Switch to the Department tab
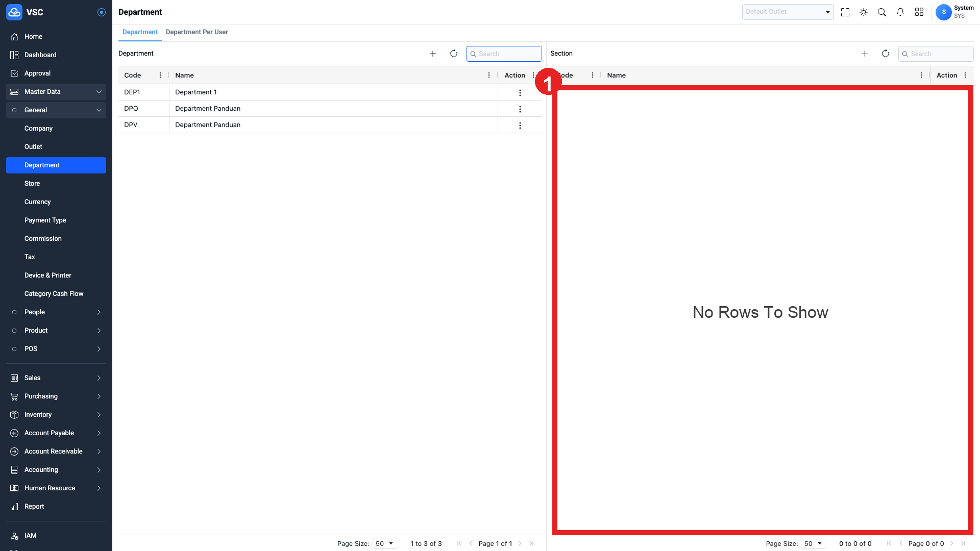Viewport: 980px width, 551px height. click(x=140, y=32)
